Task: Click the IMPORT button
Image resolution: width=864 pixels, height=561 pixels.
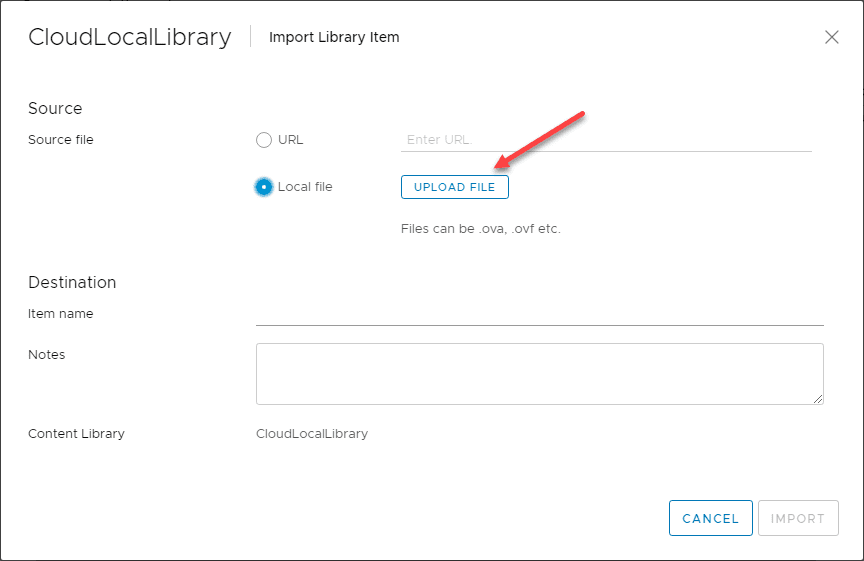Action: 798,518
